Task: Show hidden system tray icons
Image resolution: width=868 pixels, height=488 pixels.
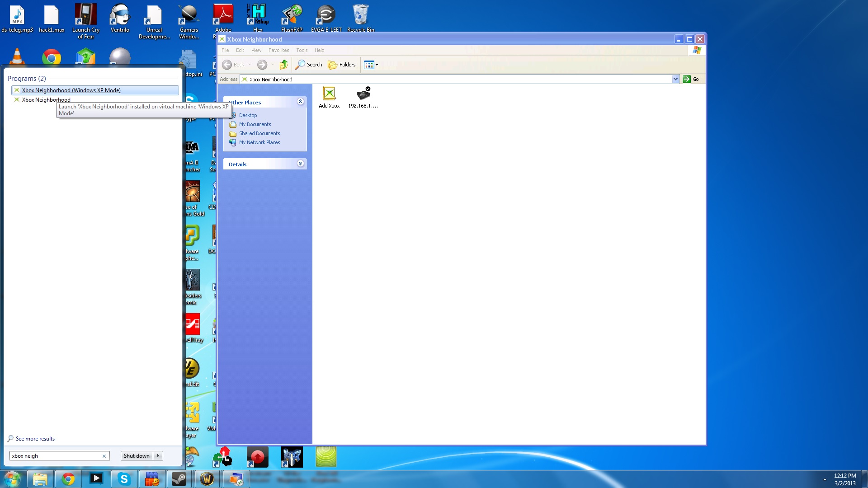Action: point(825,479)
